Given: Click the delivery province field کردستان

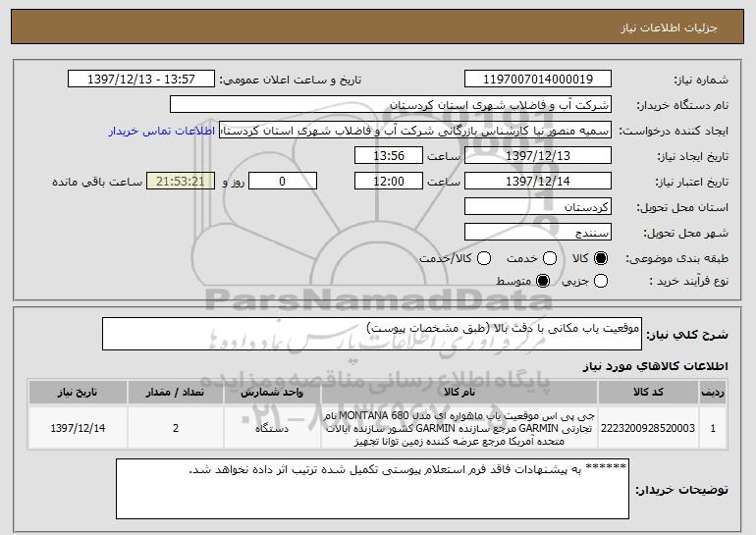Looking at the screenshot, I should pyautogui.click(x=538, y=207).
